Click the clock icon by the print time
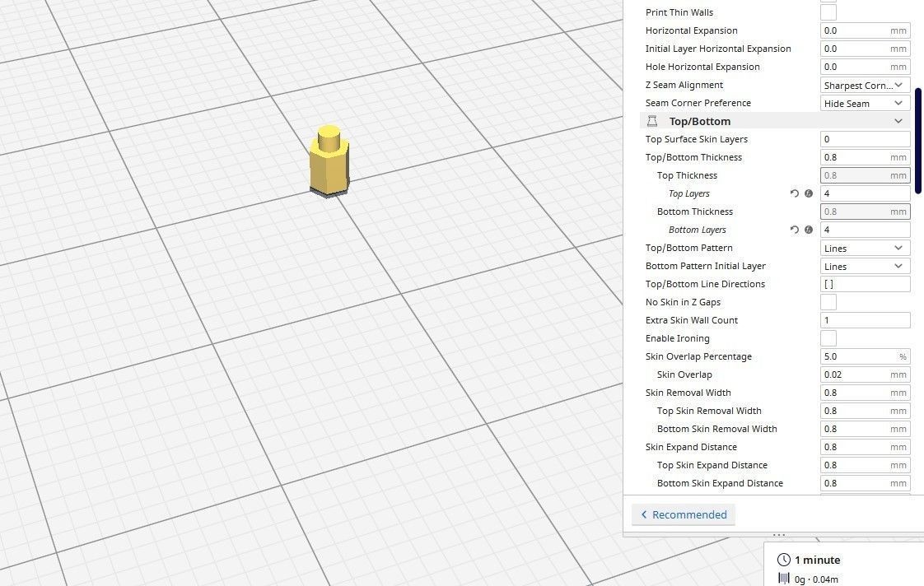924x586 pixels. pyautogui.click(x=783, y=560)
